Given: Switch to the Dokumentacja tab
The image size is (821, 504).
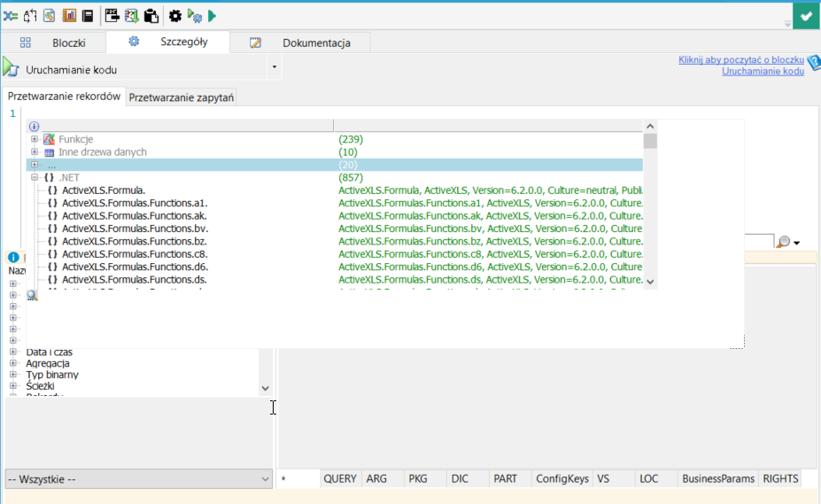Looking at the screenshot, I should coord(300,43).
